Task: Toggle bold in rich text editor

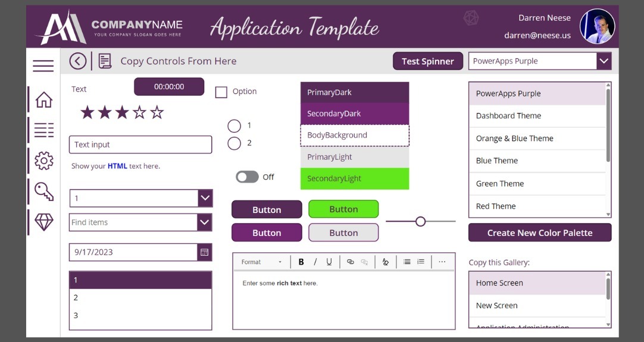Action: (301, 262)
